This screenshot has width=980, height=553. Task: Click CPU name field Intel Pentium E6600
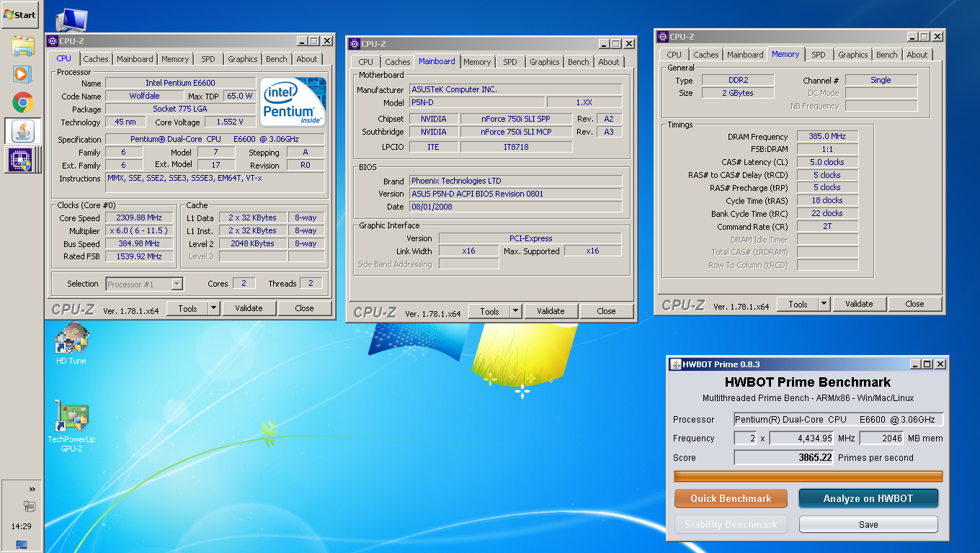point(180,83)
